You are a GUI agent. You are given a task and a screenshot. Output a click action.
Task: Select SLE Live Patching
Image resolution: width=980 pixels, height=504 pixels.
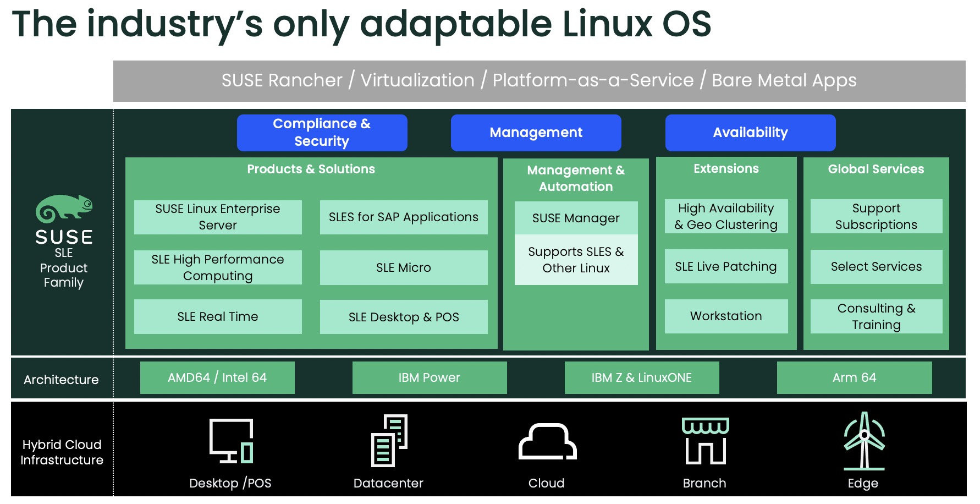click(726, 266)
